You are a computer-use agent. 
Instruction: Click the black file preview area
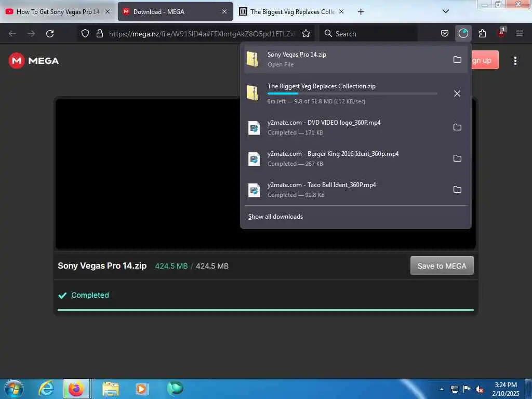[148, 174]
